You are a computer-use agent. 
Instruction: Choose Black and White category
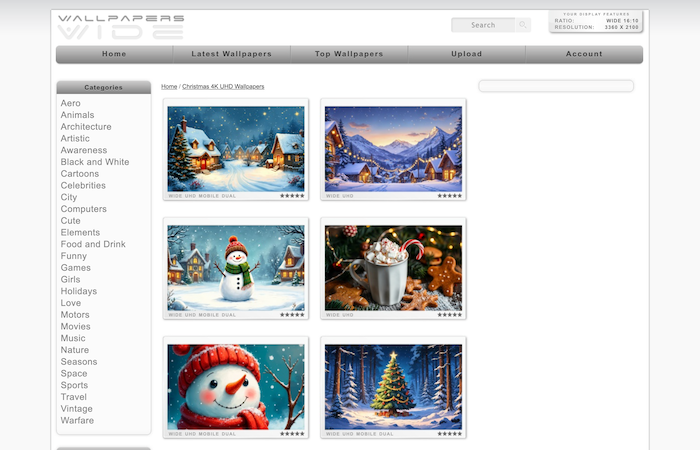(x=95, y=162)
